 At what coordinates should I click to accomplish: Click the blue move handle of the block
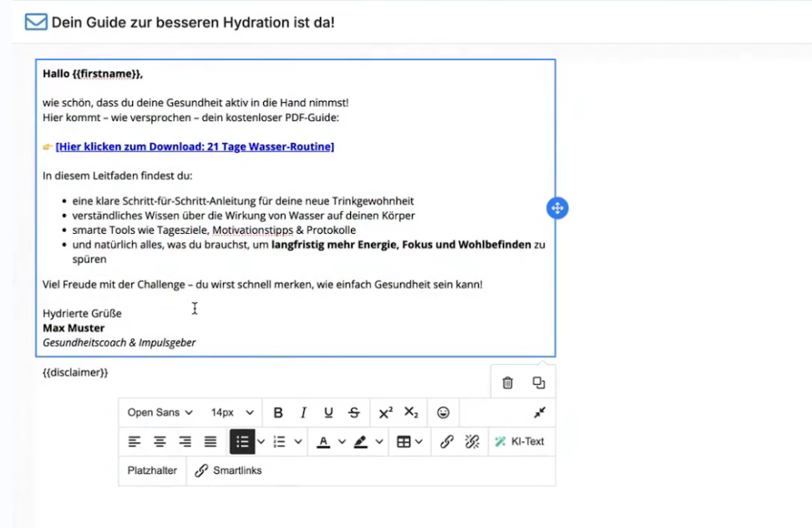point(557,208)
